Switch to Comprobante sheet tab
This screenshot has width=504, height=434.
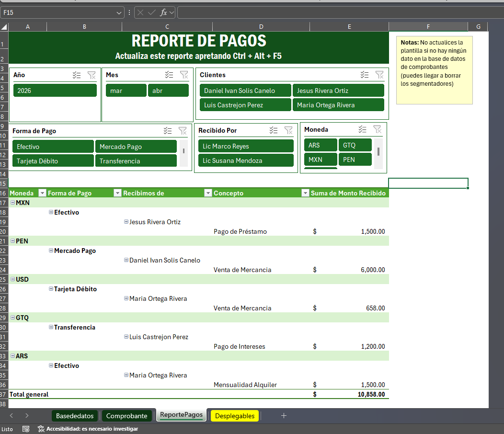(126, 416)
